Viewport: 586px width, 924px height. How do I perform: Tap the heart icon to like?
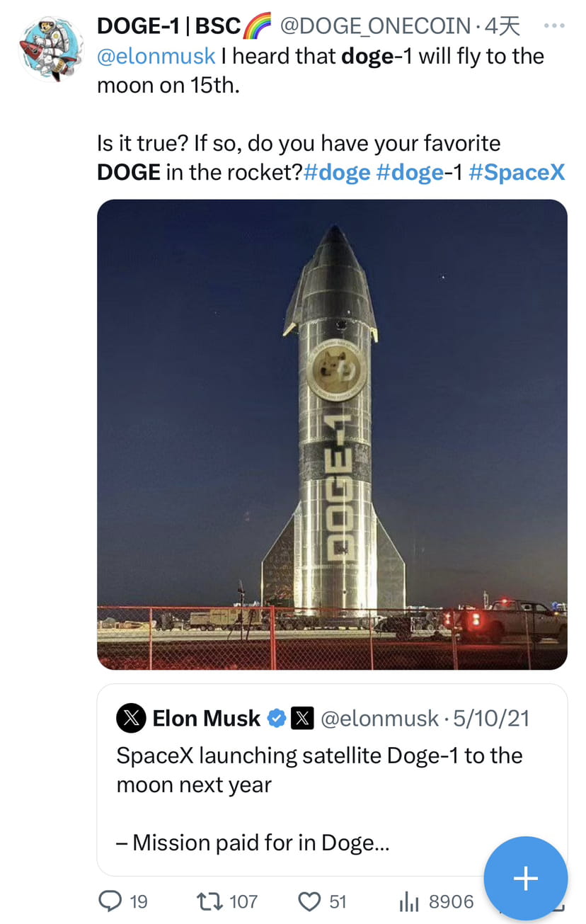pos(309,901)
